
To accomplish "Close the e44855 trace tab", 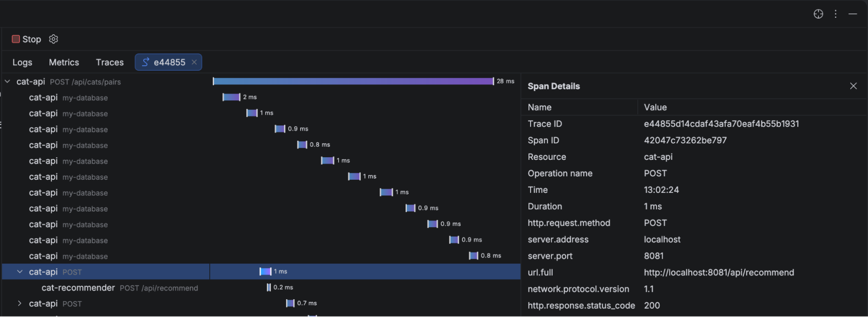I will (x=194, y=62).
